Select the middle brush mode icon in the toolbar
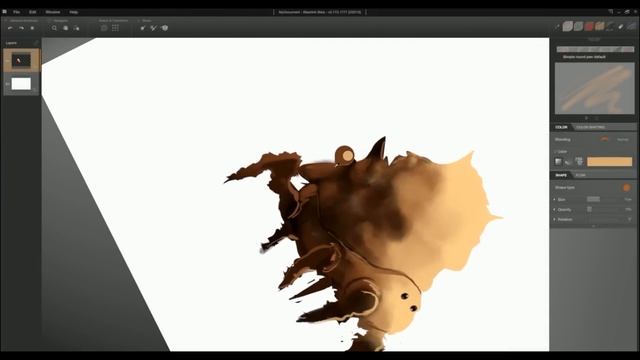The width and height of the screenshot is (640, 360). [x=153, y=28]
